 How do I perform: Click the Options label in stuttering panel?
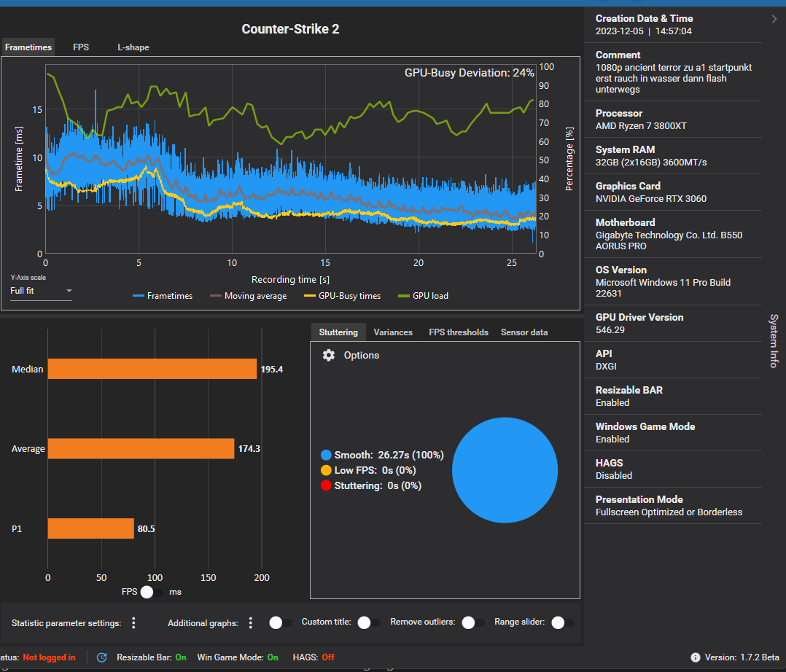pos(361,355)
